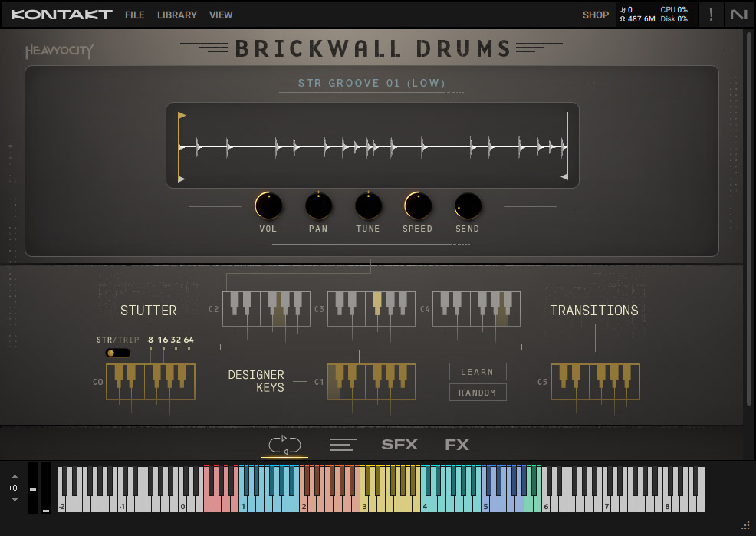The width and height of the screenshot is (756, 536).
Task: Adjust the VOL knob
Action: point(268,206)
